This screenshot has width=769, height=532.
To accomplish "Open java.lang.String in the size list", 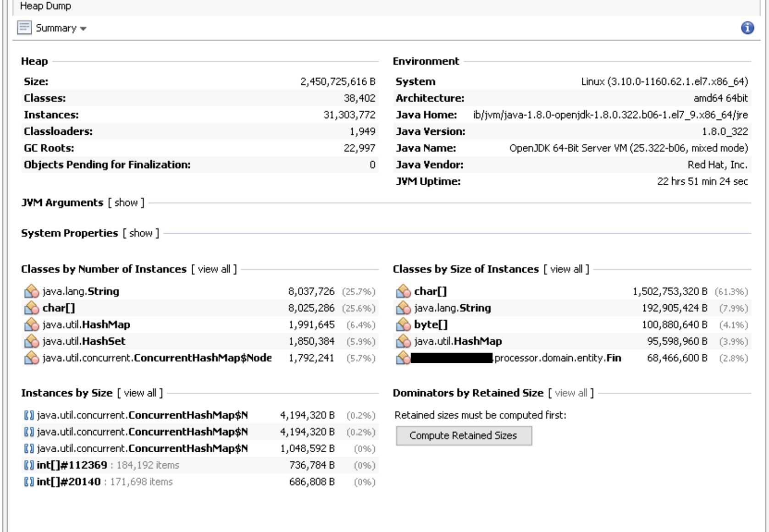I will coord(453,308).
